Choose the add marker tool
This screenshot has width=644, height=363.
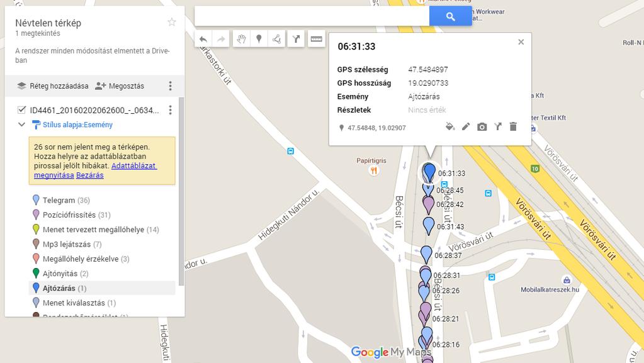pyautogui.click(x=259, y=39)
